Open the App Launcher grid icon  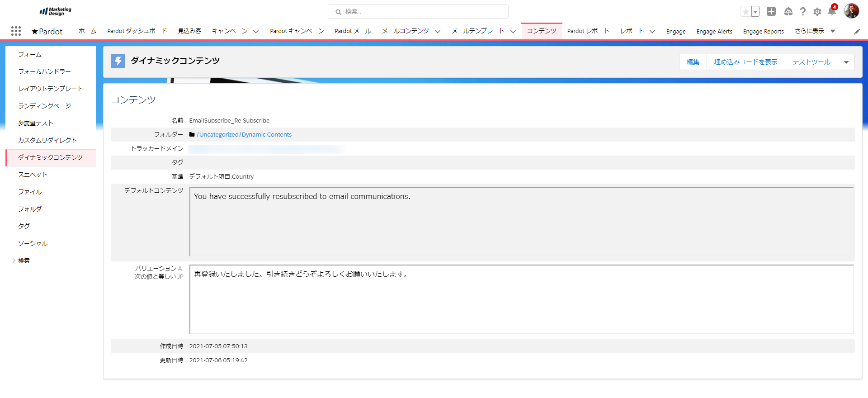point(16,31)
